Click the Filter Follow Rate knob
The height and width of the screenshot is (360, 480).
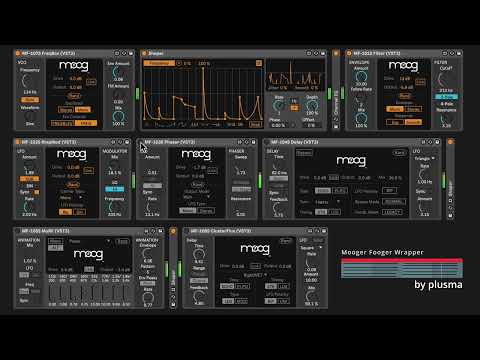361,98
